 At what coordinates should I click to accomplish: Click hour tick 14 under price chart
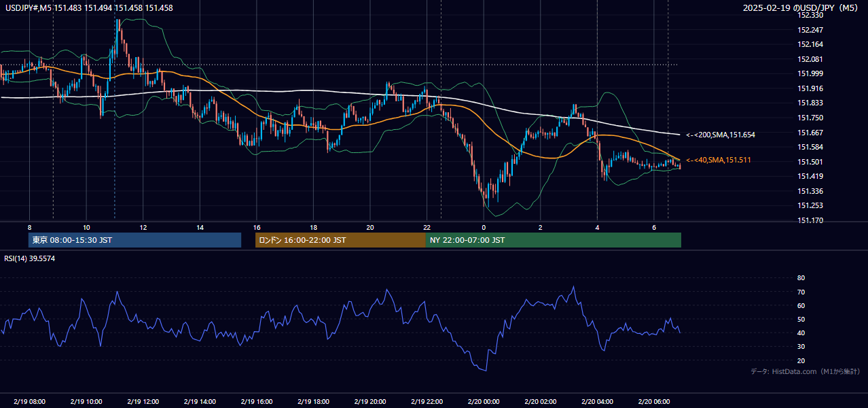pyautogui.click(x=200, y=227)
